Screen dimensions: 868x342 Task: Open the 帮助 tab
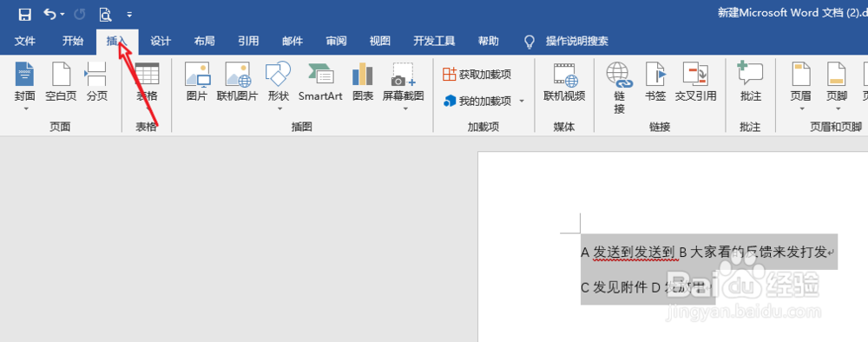pyautogui.click(x=488, y=41)
